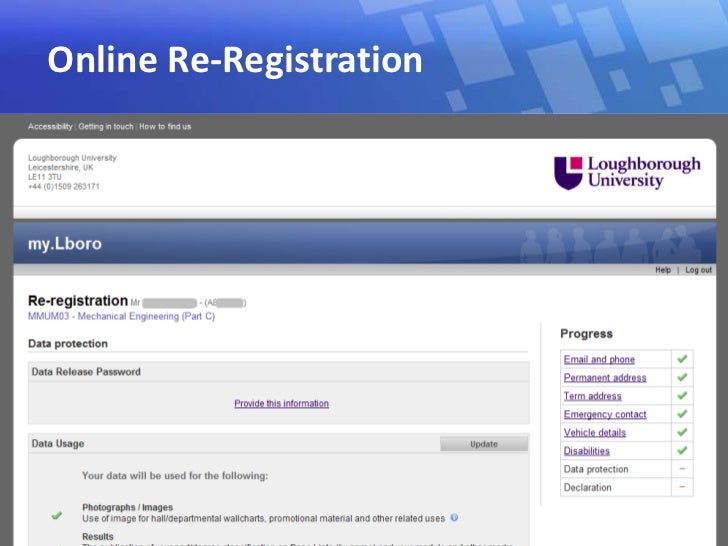The image size is (728, 546).
Task: Open Getting in touch link
Action: click(106, 126)
